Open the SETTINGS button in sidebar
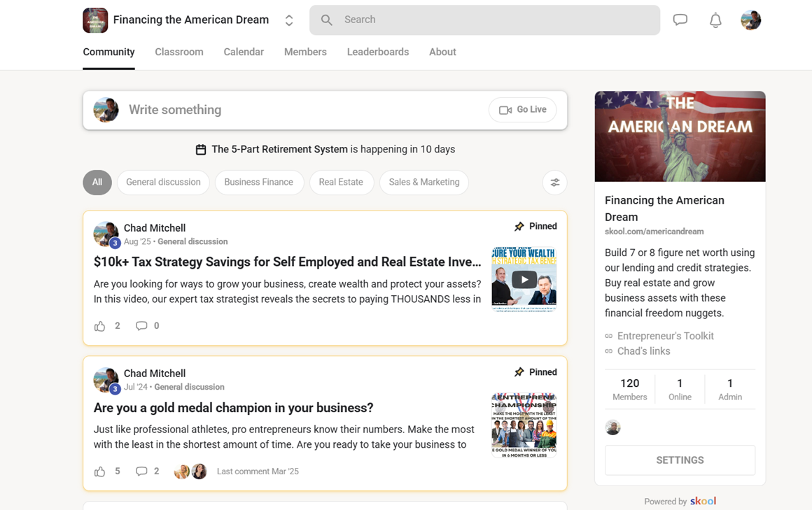This screenshot has height=510, width=812. pyautogui.click(x=680, y=460)
